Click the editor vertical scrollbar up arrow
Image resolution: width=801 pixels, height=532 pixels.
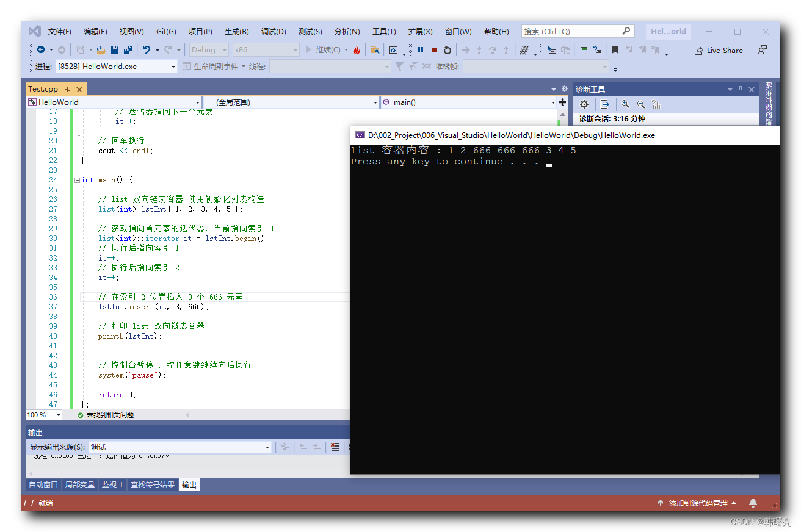pos(562,113)
